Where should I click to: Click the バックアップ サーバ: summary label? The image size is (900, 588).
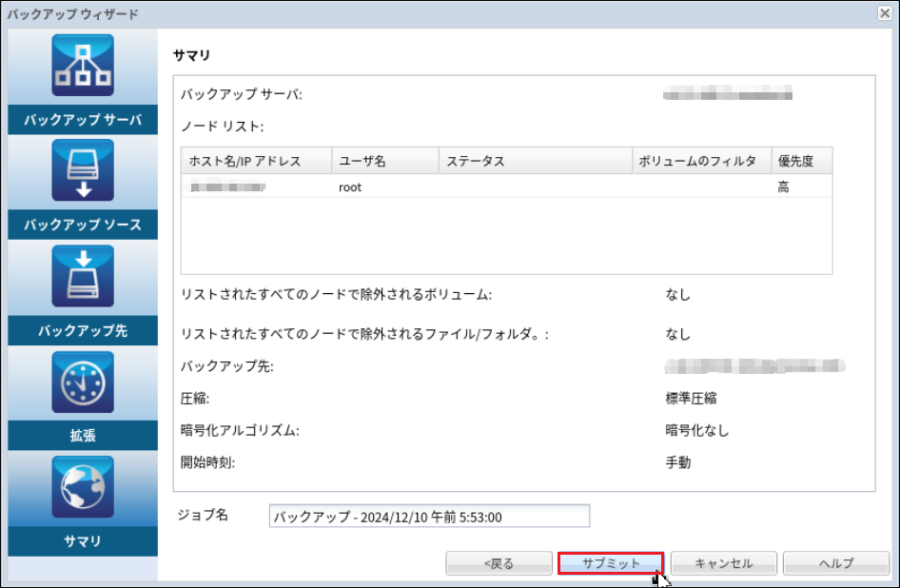click(242, 94)
